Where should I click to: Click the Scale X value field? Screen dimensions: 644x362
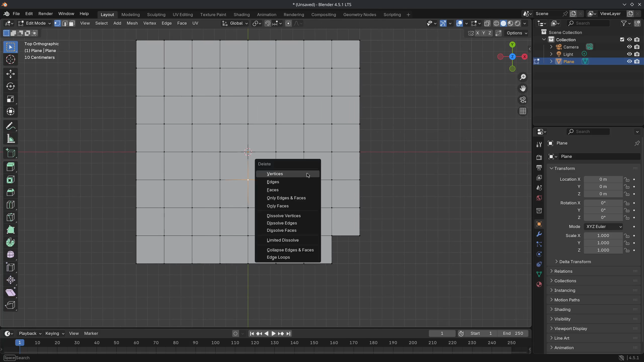603,236
